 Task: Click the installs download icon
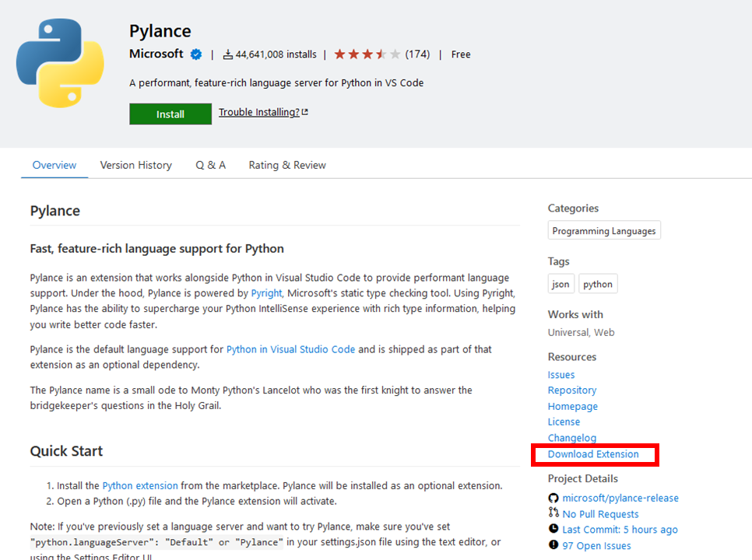pyautogui.click(x=228, y=54)
